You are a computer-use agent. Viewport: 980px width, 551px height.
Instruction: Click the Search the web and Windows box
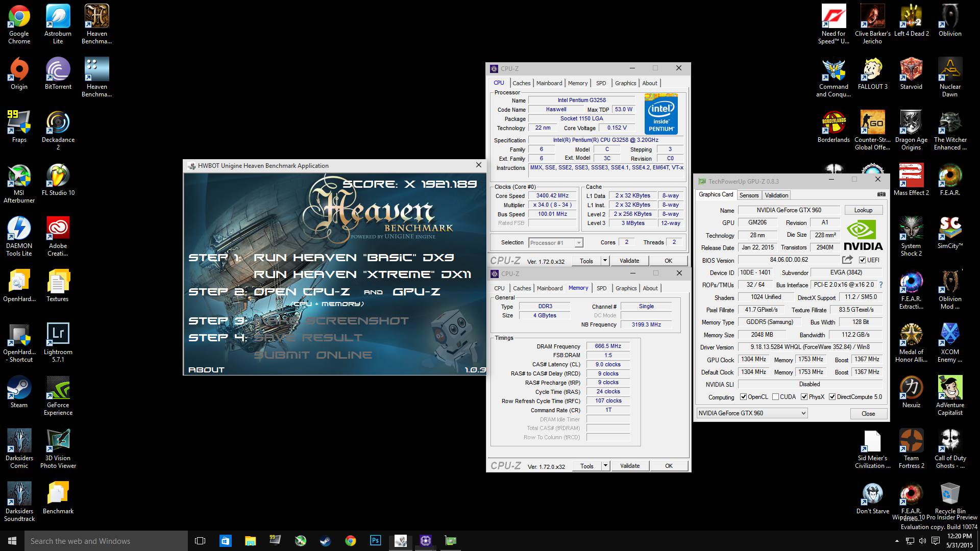[106, 541]
